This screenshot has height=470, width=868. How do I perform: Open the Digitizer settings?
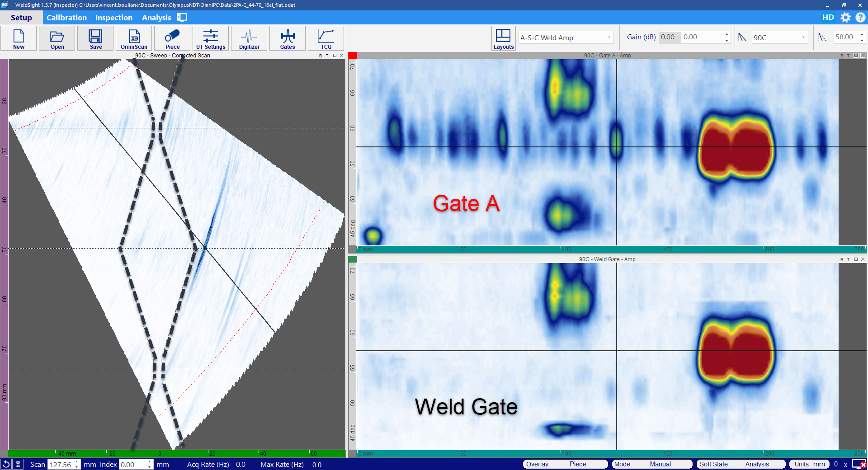249,38
